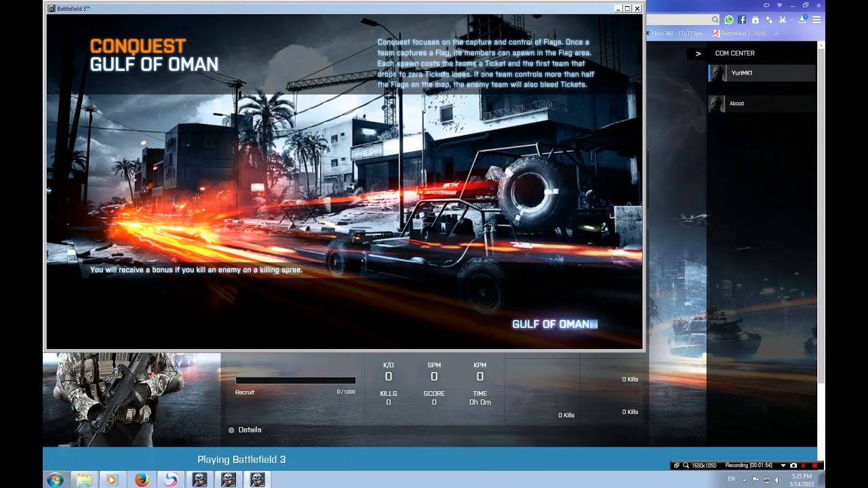868x488 pixels.
Task: Pause the screen recording
Action: tap(804, 466)
